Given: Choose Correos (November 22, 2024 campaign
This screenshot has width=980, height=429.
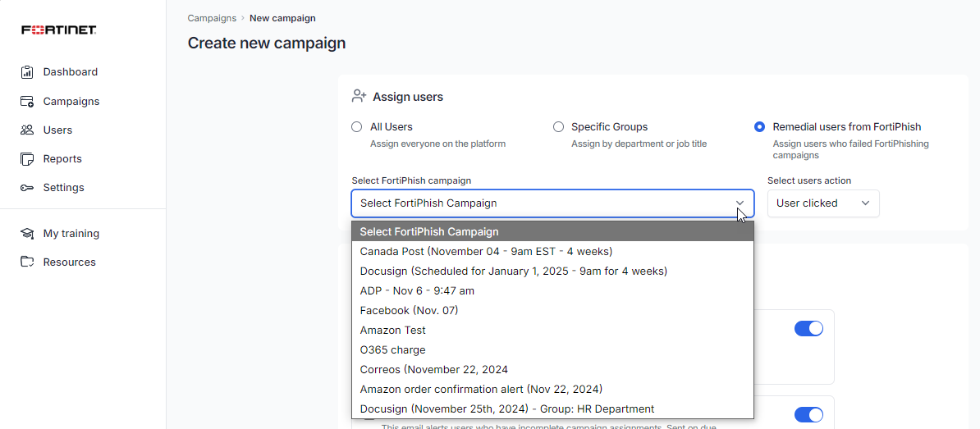Looking at the screenshot, I should point(552,369).
